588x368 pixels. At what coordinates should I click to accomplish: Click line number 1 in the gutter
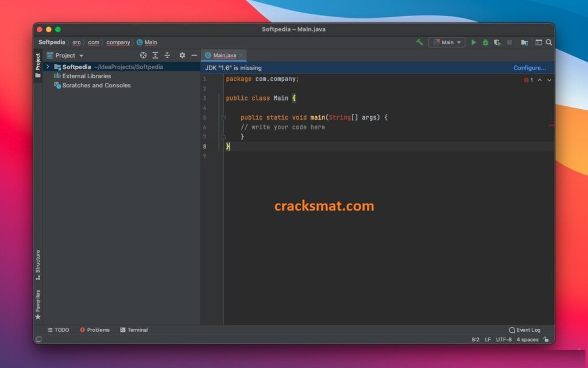coord(205,79)
